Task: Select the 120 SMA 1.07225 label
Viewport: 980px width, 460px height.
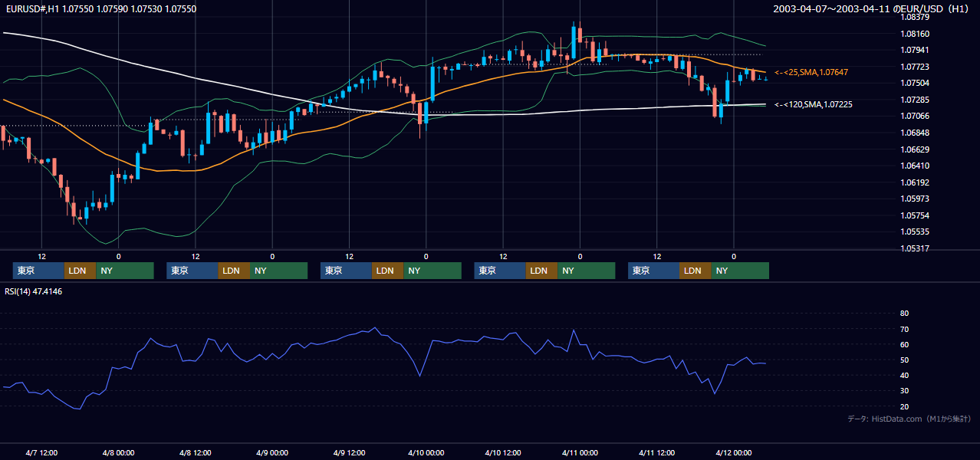Action: point(813,104)
